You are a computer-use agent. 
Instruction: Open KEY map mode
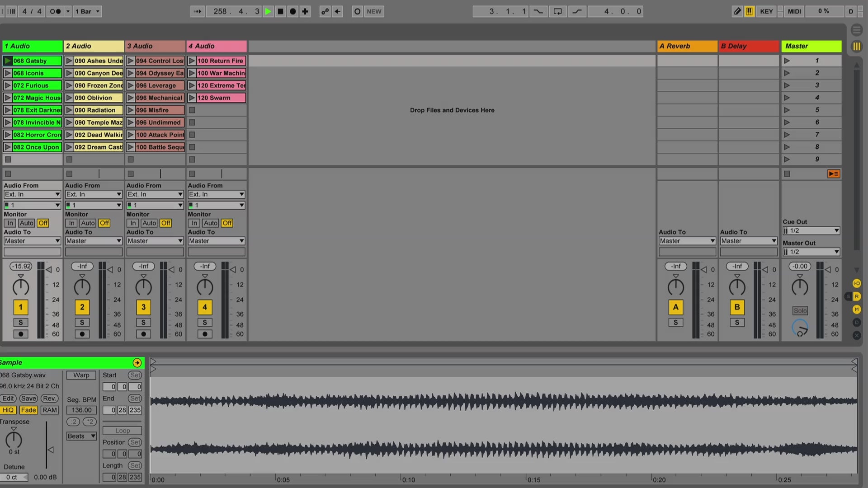pos(766,11)
